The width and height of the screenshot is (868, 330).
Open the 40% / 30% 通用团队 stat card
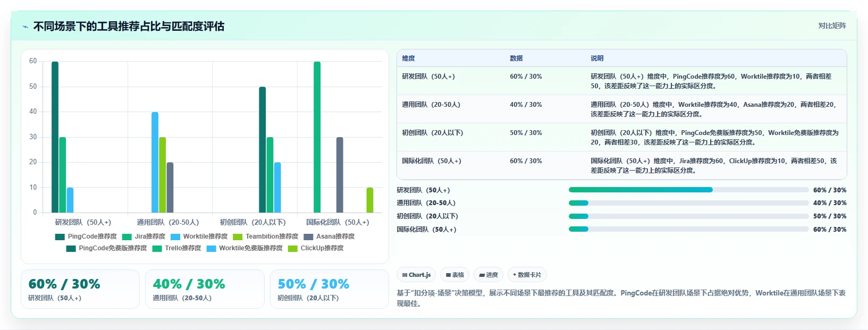tap(205, 289)
